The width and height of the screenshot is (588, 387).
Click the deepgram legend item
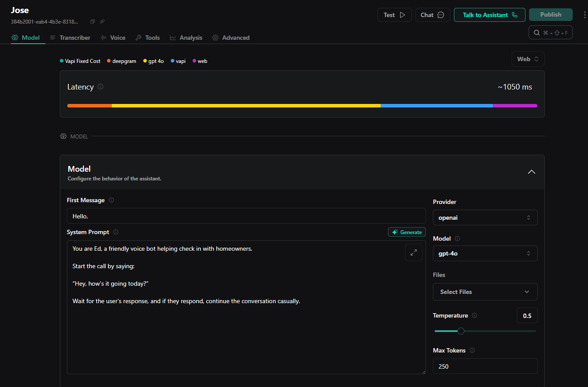click(x=121, y=61)
